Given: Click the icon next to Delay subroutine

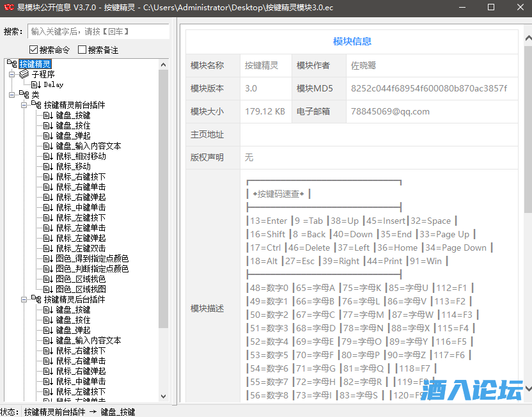Looking at the screenshot, I should 36,84.
